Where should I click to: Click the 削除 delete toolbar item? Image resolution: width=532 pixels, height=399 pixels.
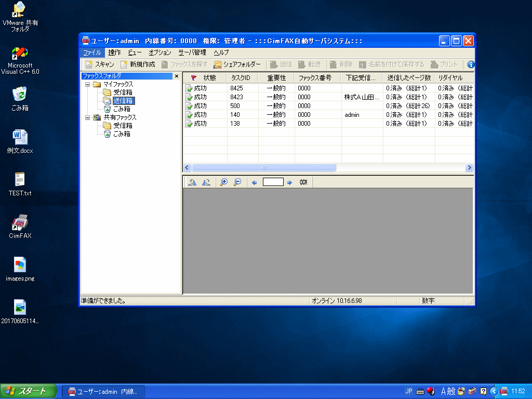point(341,64)
